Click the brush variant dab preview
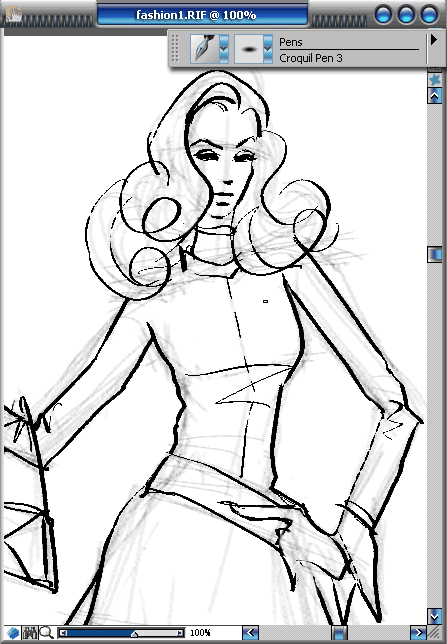This screenshot has height=644, width=447. click(249, 49)
